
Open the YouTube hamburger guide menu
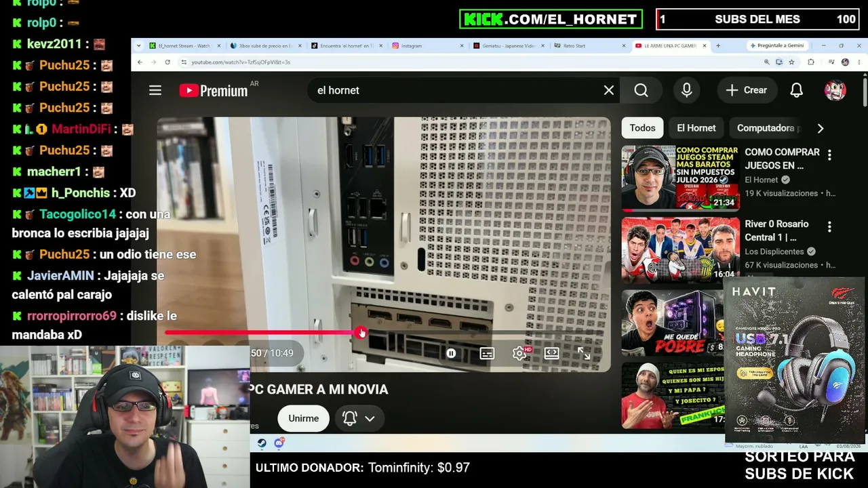coord(155,90)
